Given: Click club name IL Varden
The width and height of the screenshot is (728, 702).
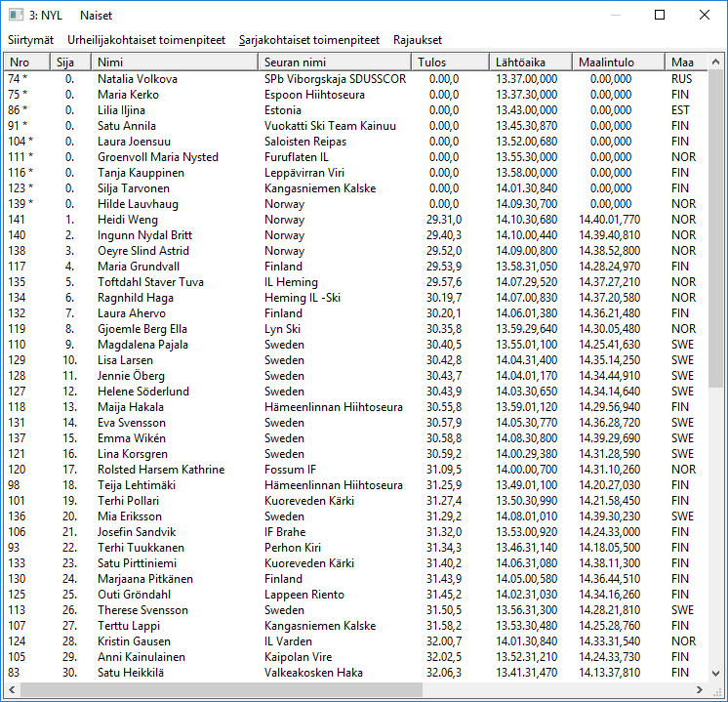Looking at the screenshot, I should pyautogui.click(x=288, y=641).
